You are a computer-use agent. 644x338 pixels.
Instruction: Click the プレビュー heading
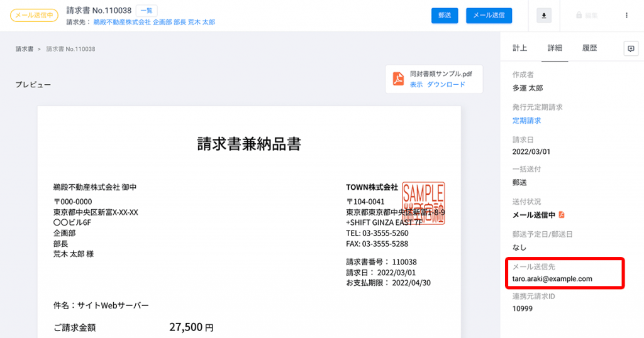(x=33, y=85)
